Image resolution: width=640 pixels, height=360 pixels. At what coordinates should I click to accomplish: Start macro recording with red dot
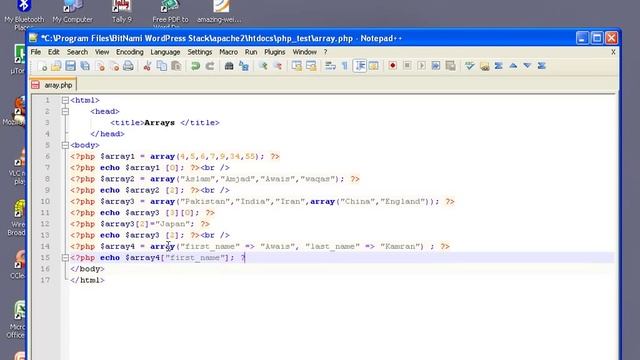pyautogui.click(x=393, y=66)
